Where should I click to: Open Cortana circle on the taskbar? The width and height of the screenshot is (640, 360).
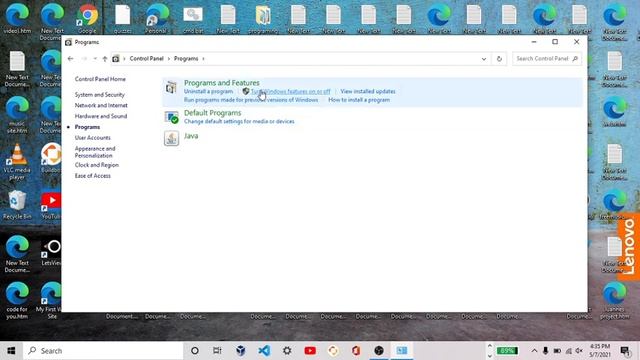[195, 351]
